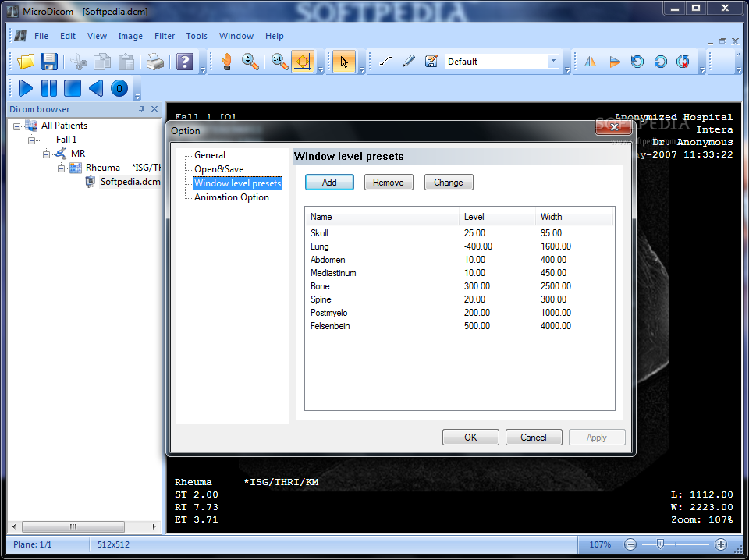
Task: Click the Add preset button
Action: [329, 183]
